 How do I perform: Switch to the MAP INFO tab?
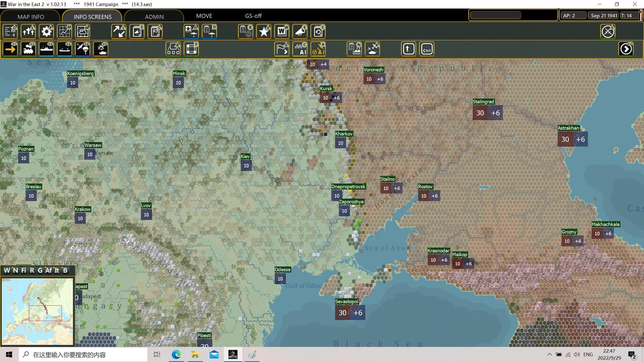click(x=31, y=16)
